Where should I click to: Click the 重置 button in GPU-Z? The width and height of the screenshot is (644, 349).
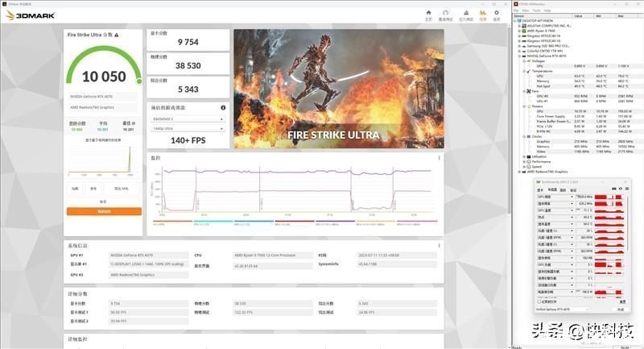coord(622,301)
